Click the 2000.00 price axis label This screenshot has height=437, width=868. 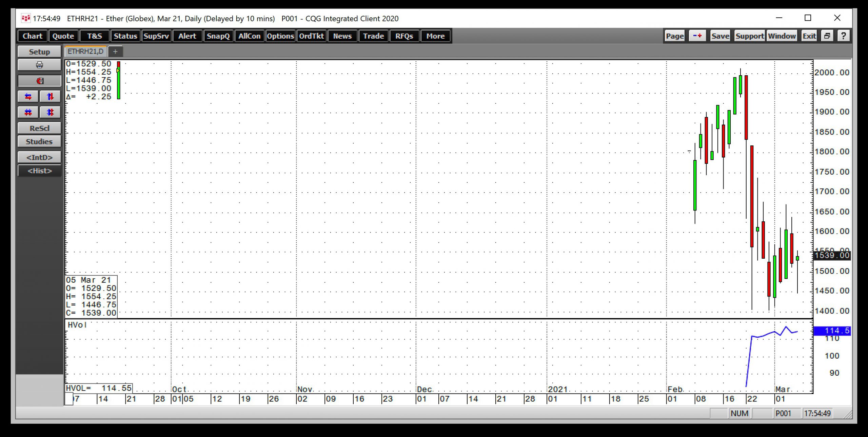click(832, 73)
